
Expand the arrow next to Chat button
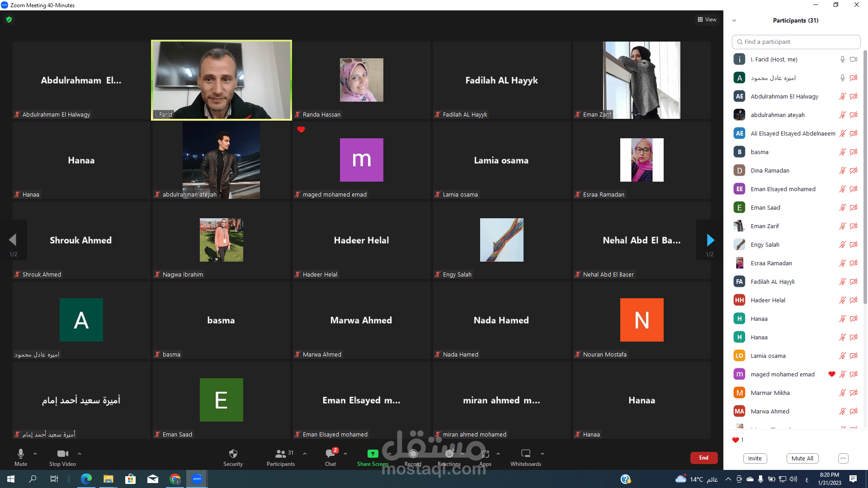point(345,453)
